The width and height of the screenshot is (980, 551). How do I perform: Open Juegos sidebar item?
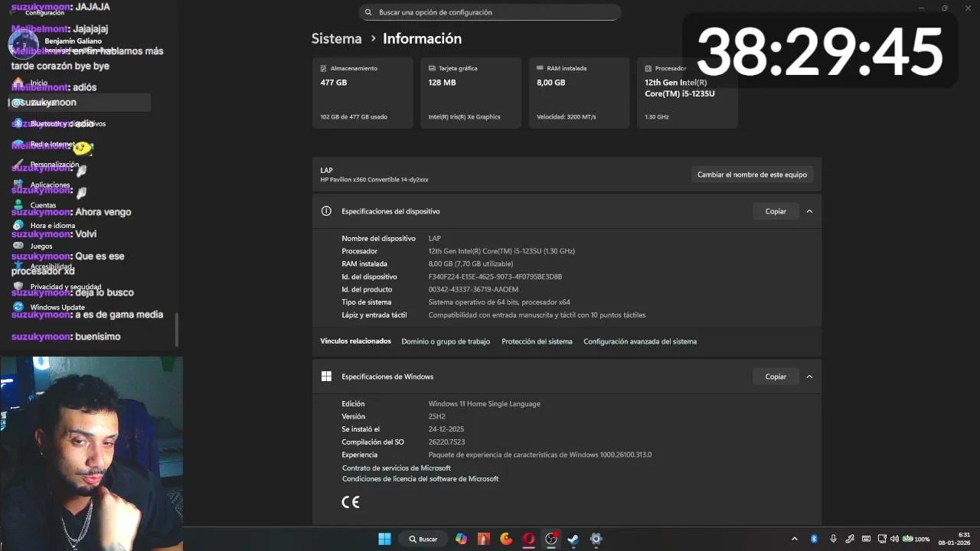(80, 246)
